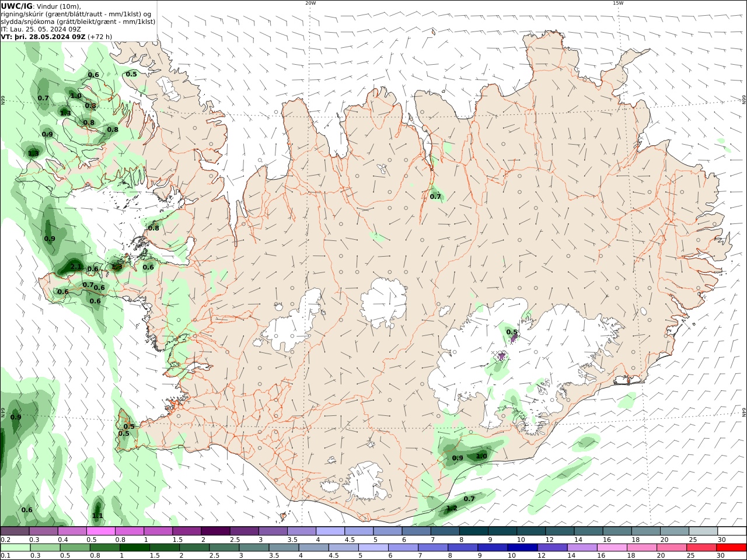This screenshot has height=560, width=747.
Task: Click the bright pink 0.5 snow legend swatch
Action: coord(100,531)
